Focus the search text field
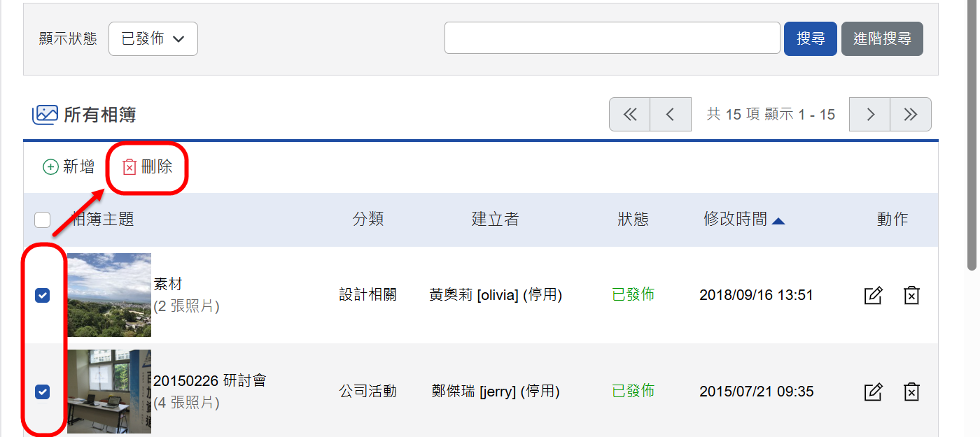980x437 pixels. 612,38
